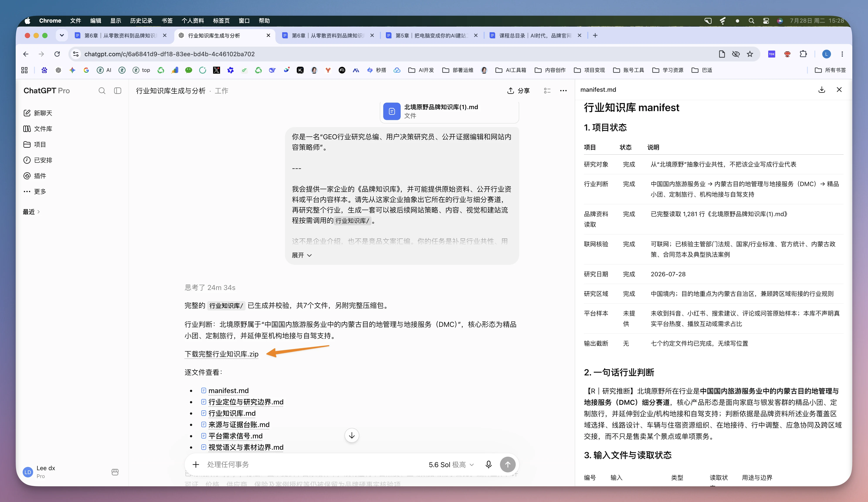Open the 工作 project label in header
Viewport: 868px width, 502px height.
tap(222, 91)
